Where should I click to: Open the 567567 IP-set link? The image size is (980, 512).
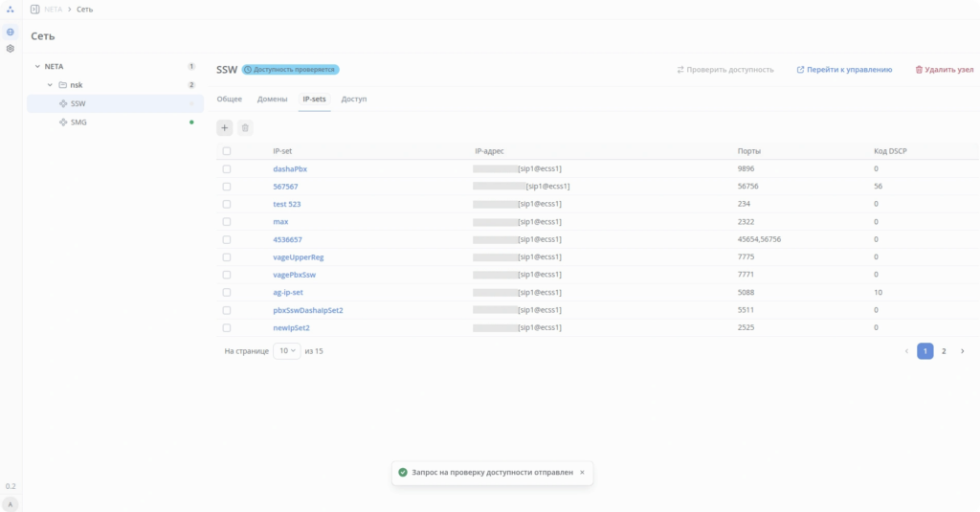click(x=285, y=187)
